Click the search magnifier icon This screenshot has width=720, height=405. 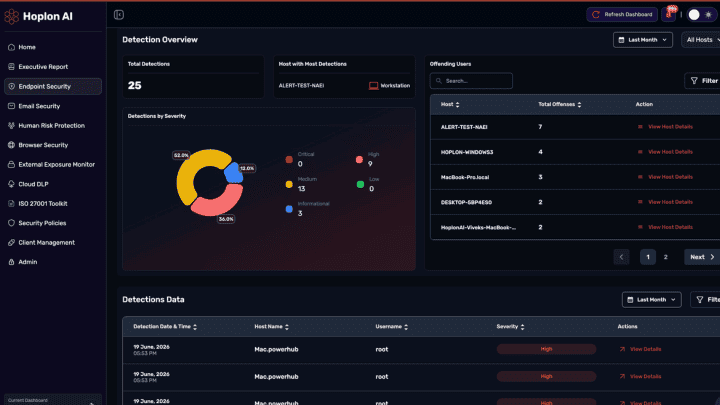tap(439, 81)
